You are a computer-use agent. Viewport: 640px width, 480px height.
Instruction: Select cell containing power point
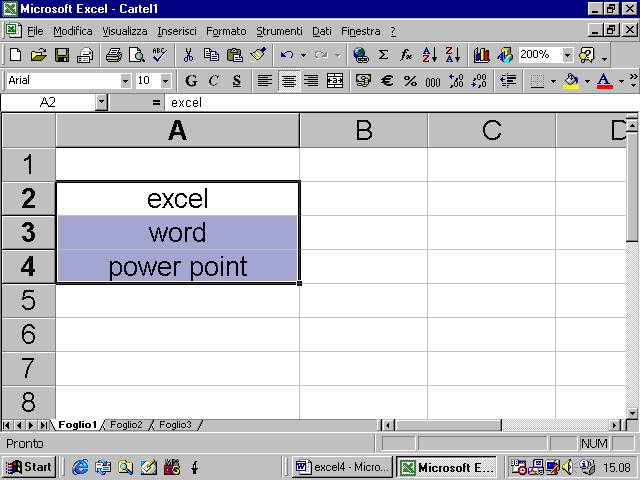(178, 267)
